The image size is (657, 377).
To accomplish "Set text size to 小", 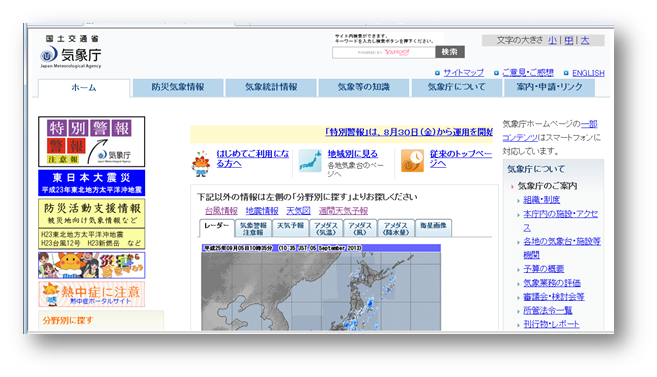I will pyautogui.click(x=553, y=40).
